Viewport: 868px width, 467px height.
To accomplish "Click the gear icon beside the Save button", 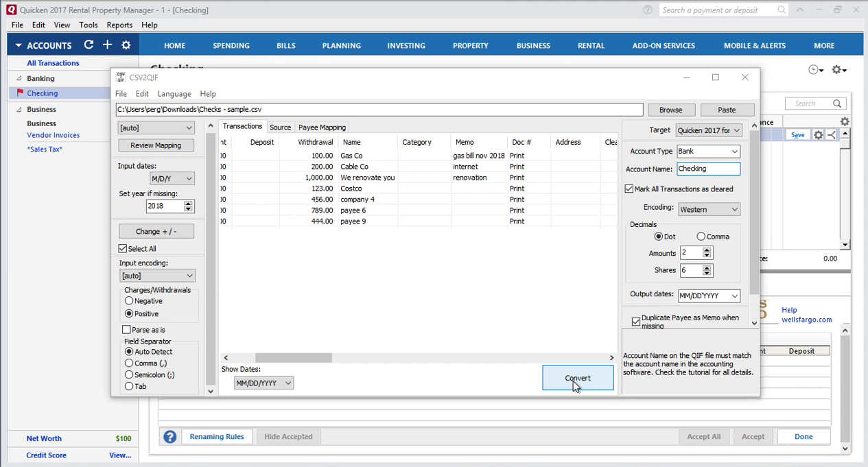I will [818, 135].
